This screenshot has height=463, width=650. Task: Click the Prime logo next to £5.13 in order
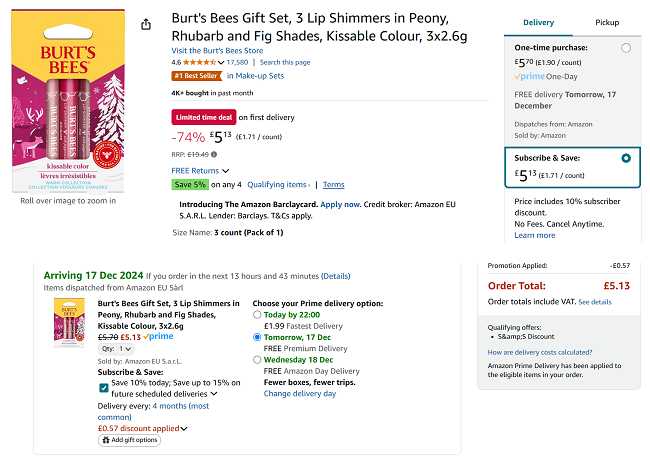[x=159, y=337]
